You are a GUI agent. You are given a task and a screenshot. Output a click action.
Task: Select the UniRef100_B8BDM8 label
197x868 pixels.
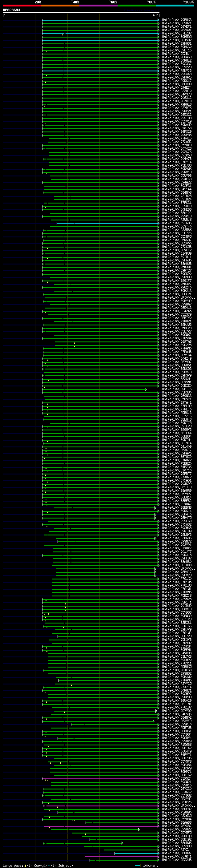pyautogui.click(x=177, y=508)
